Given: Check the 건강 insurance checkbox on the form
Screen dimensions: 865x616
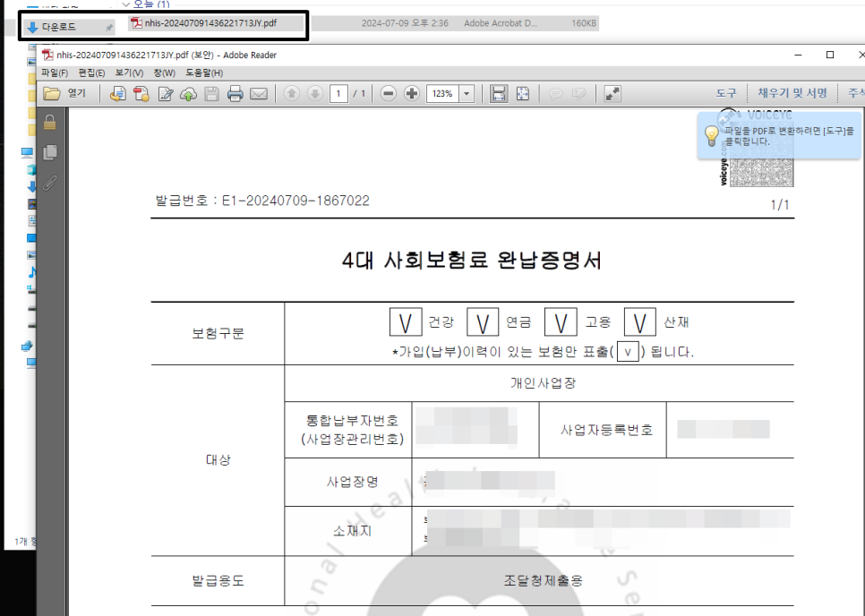Looking at the screenshot, I should tap(405, 321).
